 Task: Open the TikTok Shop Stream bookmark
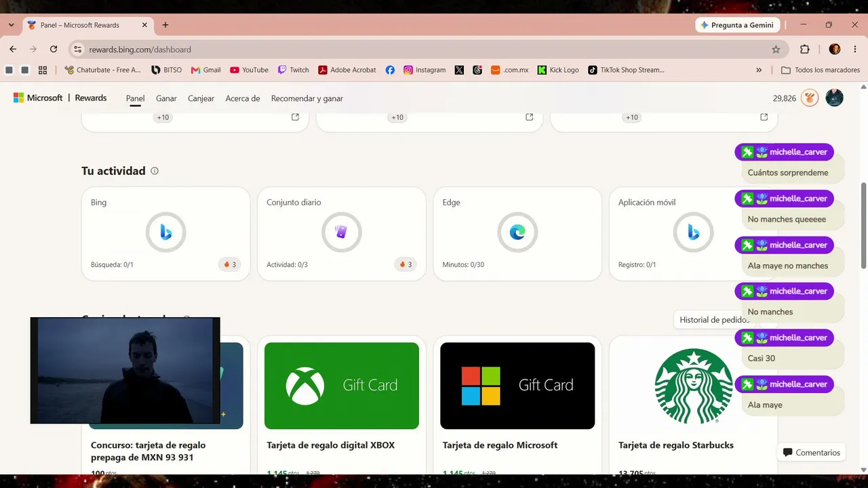click(x=626, y=70)
